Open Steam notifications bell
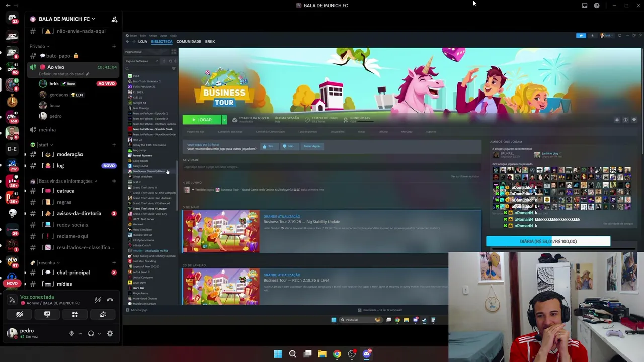The image size is (644, 362). [593, 36]
